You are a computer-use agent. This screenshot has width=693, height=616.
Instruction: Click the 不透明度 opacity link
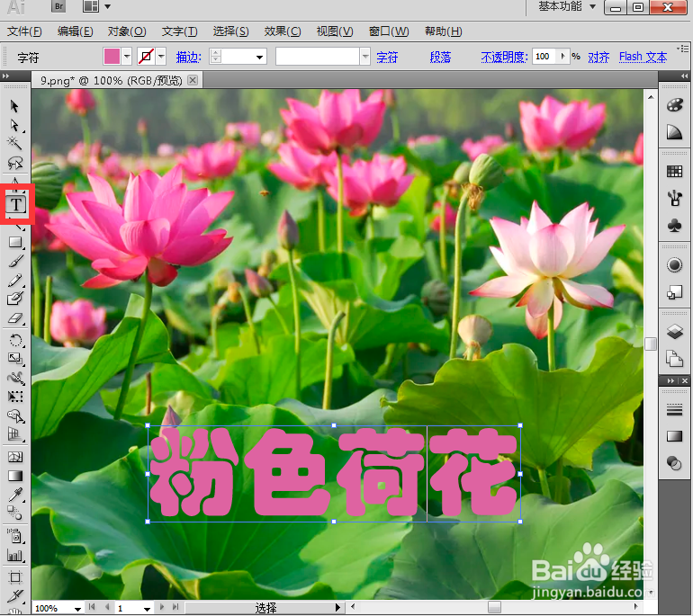504,57
